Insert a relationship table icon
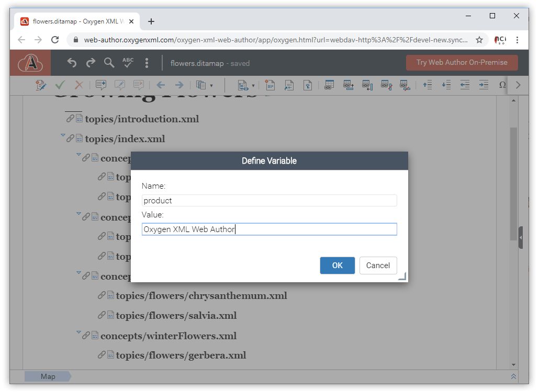Screen dimensions: 539x392 [329, 85]
